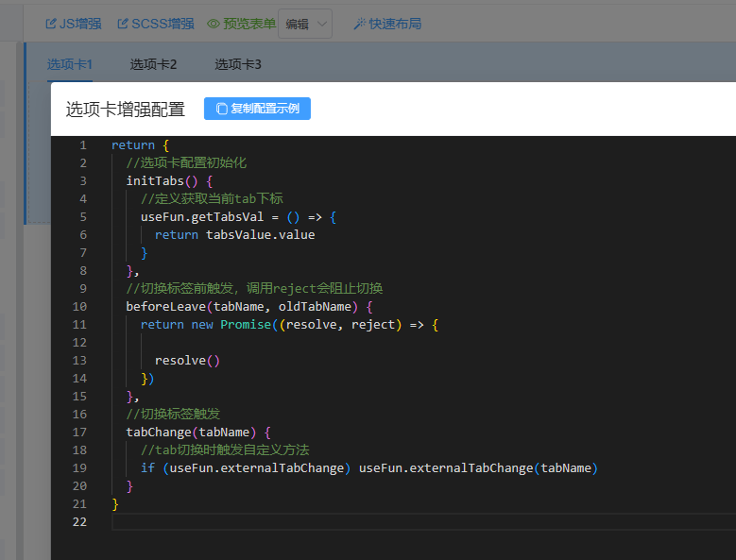Image resolution: width=736 pixels, height=560 pixels.
Task: Click the SCSS增强 edit icon
Action: (123, 24)
